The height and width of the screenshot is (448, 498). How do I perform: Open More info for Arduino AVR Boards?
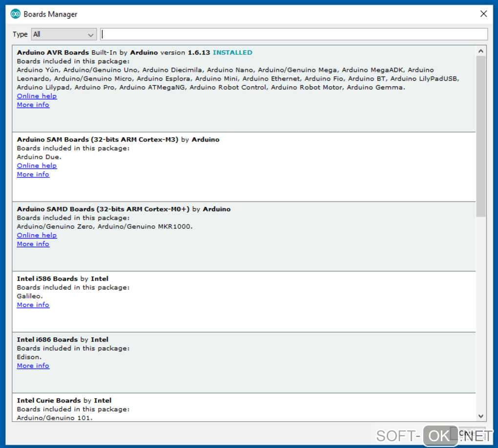coord(33,105)
